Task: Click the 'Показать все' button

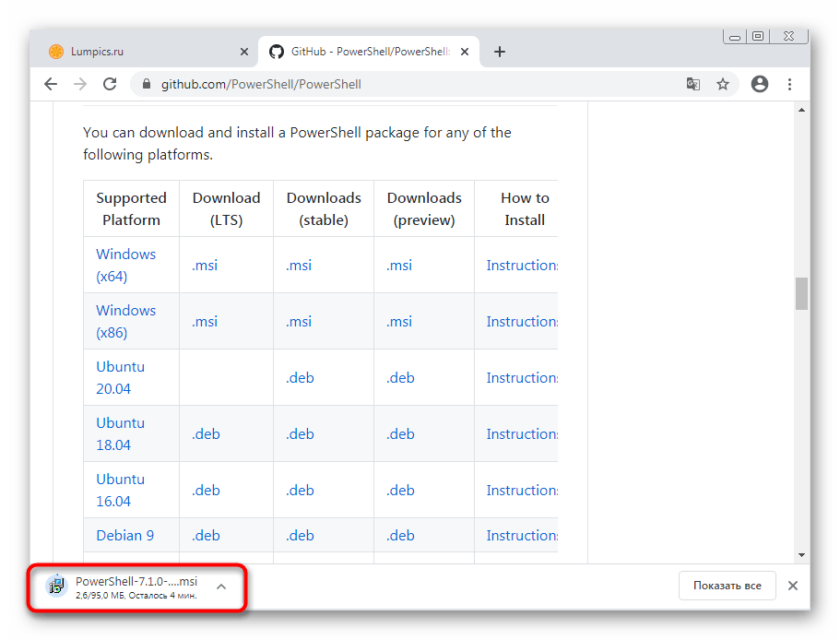Action: click(x=727, y=586)
